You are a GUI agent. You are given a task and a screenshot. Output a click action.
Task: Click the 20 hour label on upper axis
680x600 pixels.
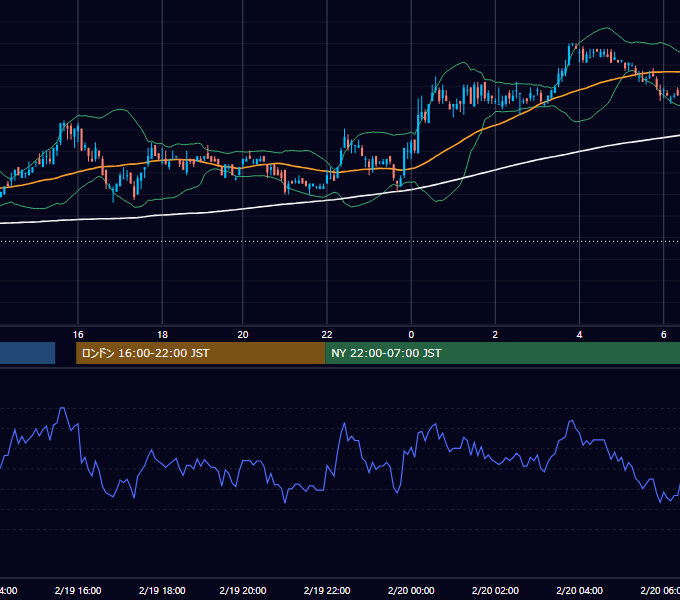click(x=243, y=335)
